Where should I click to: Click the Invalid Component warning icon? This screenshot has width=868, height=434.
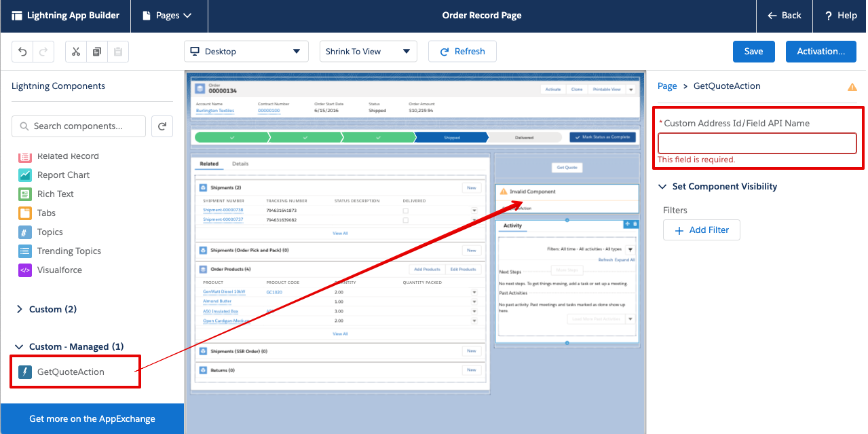504,192
